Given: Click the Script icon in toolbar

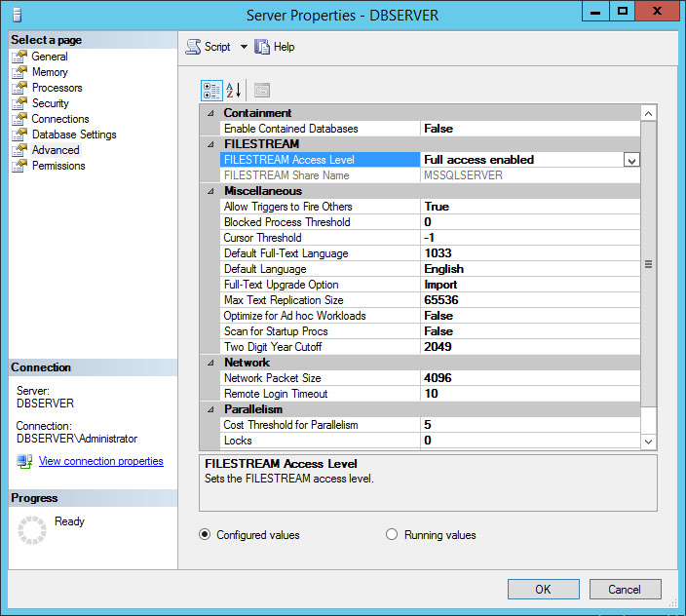Looking at the screenshot, I should pyautogui.click(x=194, y=47).
